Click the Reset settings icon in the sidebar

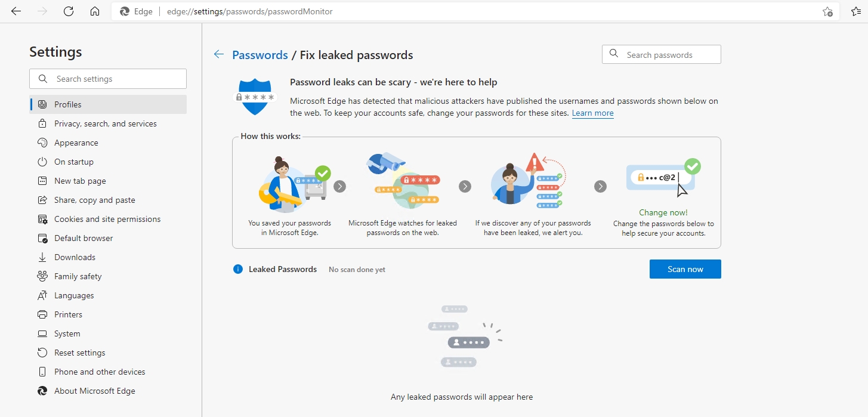[x=42, y=353]
